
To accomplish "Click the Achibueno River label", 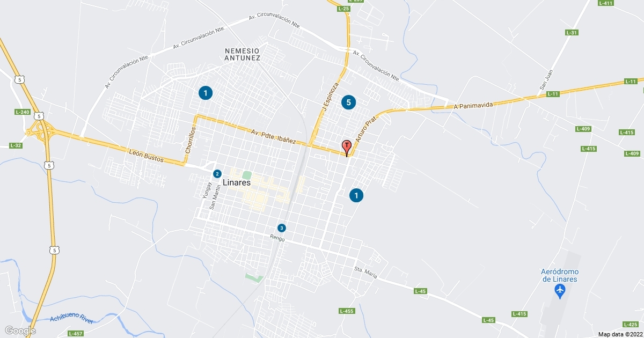I will click(71, 319).
